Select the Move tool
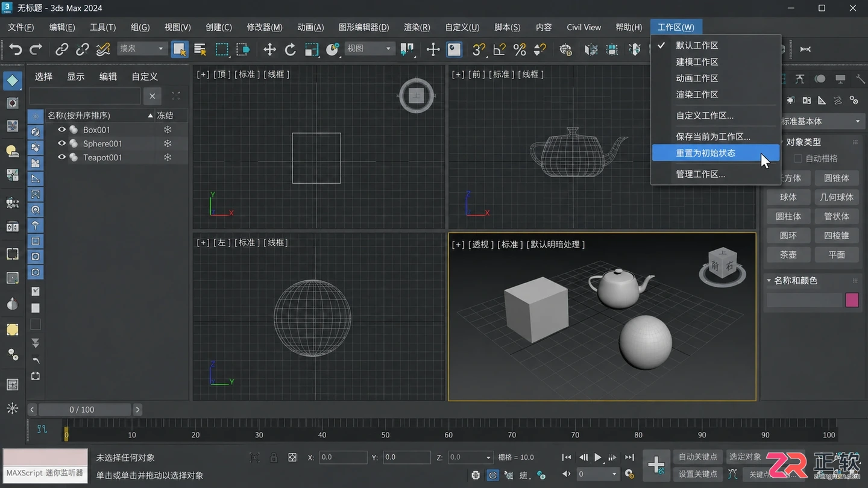Screen dimensions: 868x488 tap(269, 49)
